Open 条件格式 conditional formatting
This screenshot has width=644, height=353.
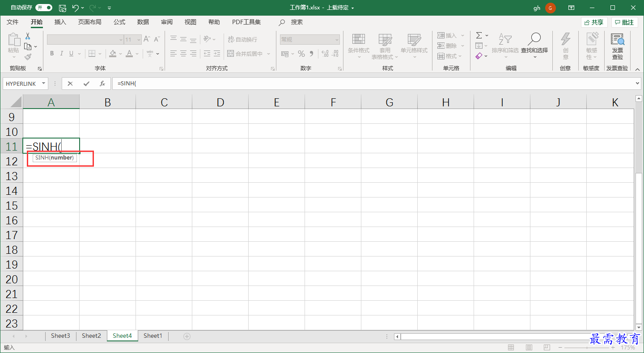(x=359, y=46)
